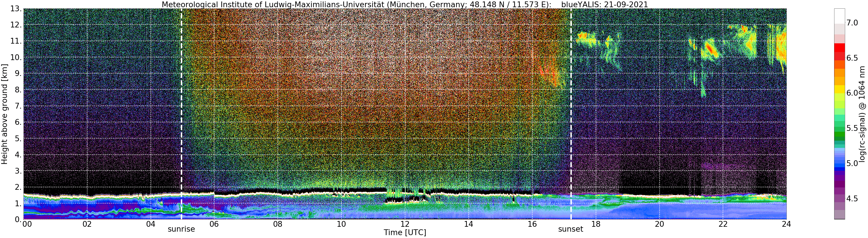Viewport: 868px width, 238px height.
Task: Click the 02 time tick label
Action: click(87, 224)
